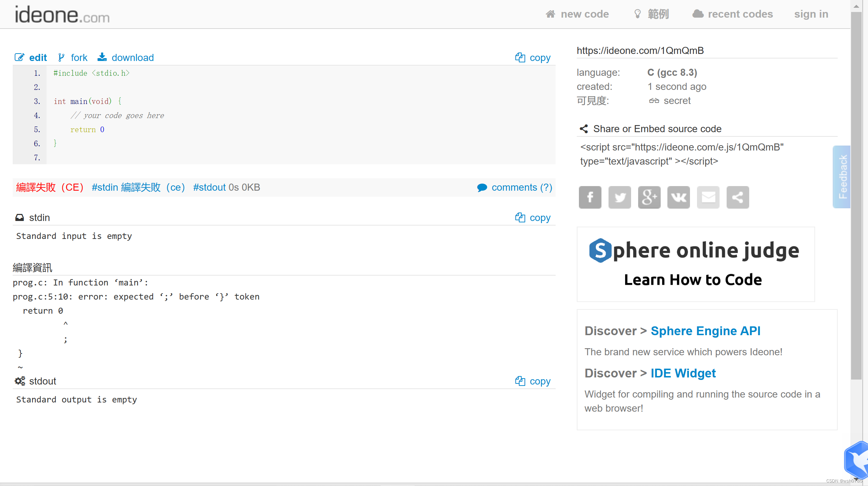This screenshot has height=486, width=868.
Task: Copy the stdin contents
Action: pyautogui.click(x=540, y=218)
